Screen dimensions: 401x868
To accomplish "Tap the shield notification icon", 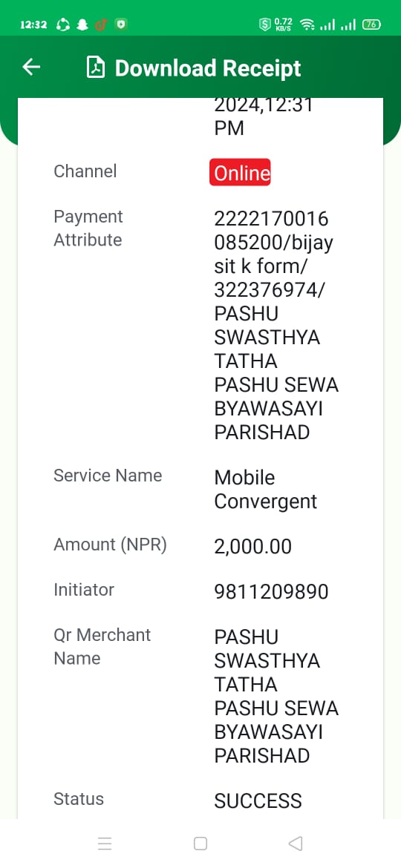I will 121,24.
